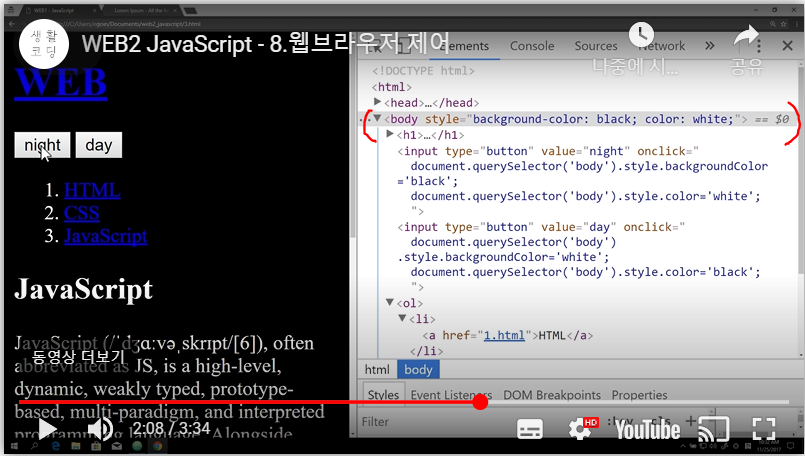Click 동영상 더보기 (more videos)
The width and height of the screenshot is (805, 456).
pos(79,356)
